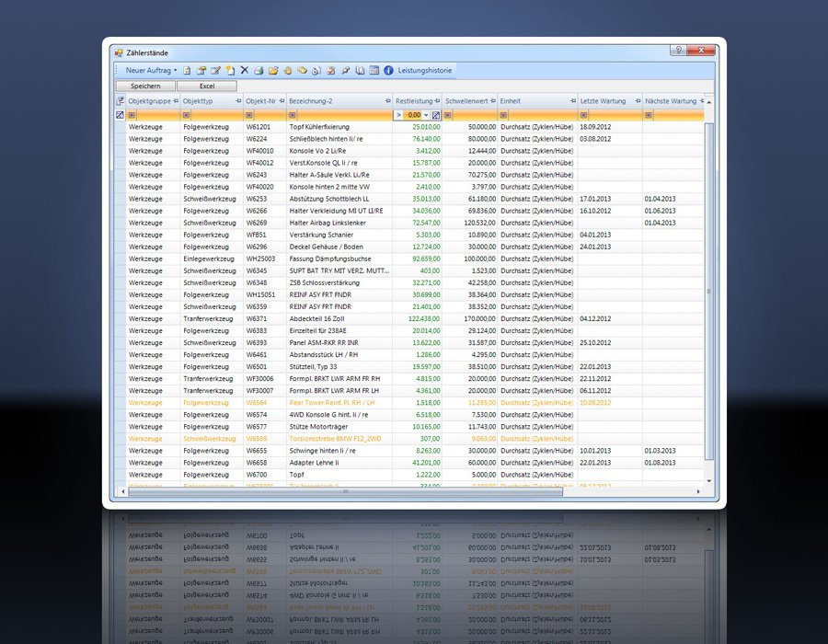Screen dimensions: 828x644
Task: Select cell WF30007
Action: pos(265,391)
